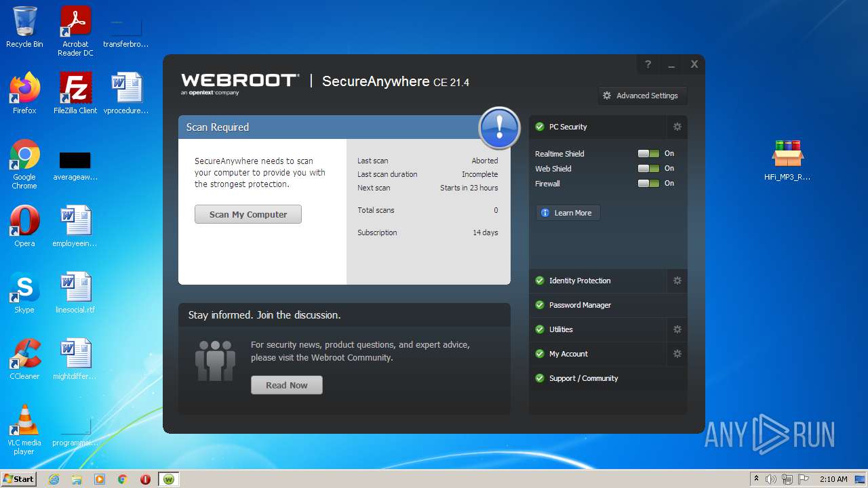Expand the Utilities section
This screenshot has height=488, width=868.
[x=598, y=329]
